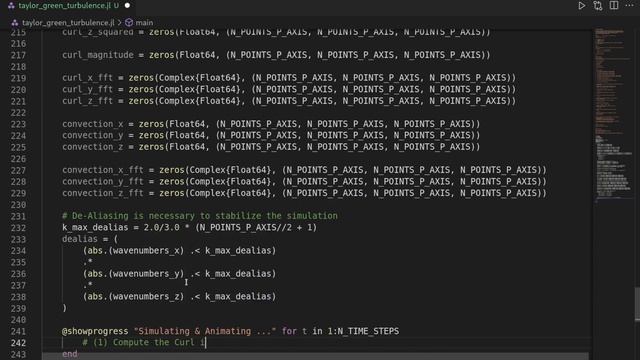Click the curl_x_fft variable name
The width and height of the screenshot is (640, 360).
pos(87,78)
